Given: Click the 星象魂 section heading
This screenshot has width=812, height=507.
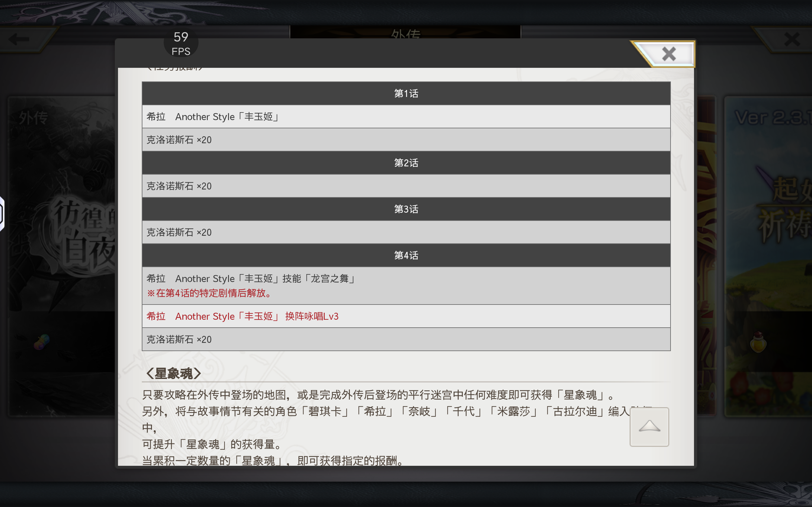Looking at the screenshot, I should coord(174,373).
